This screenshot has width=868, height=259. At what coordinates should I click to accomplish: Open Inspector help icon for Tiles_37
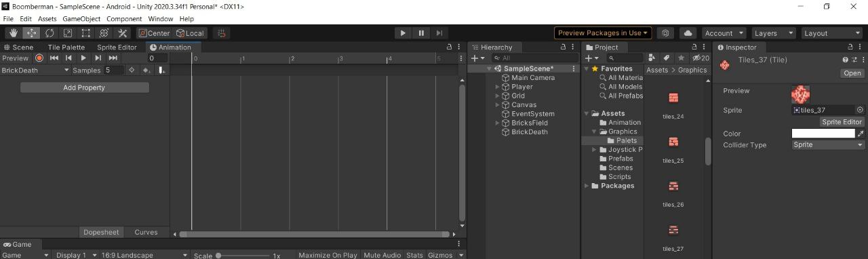point(846,60)
